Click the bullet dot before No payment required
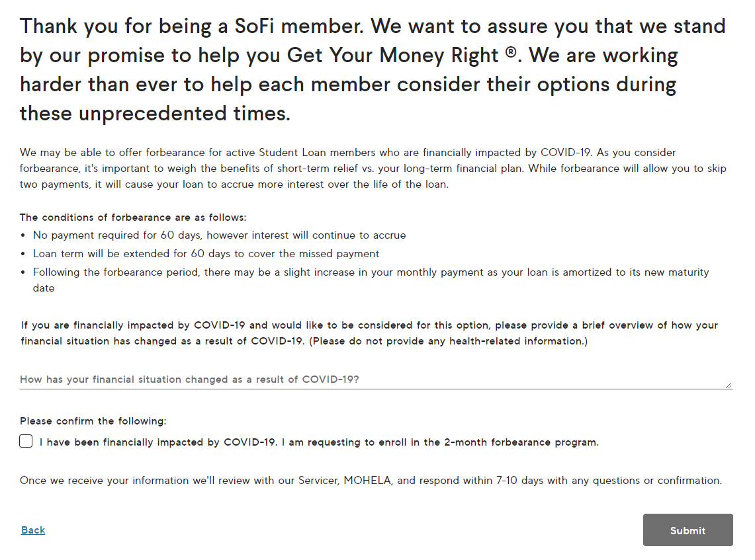The width and height of the screenshot is (755, 560). (23, 236)
